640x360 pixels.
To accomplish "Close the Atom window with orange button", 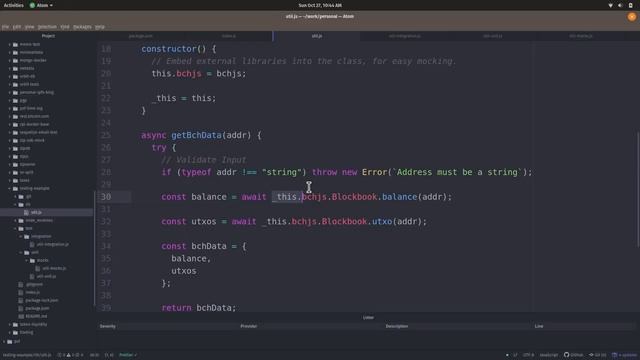I will [x=632, y=17].
